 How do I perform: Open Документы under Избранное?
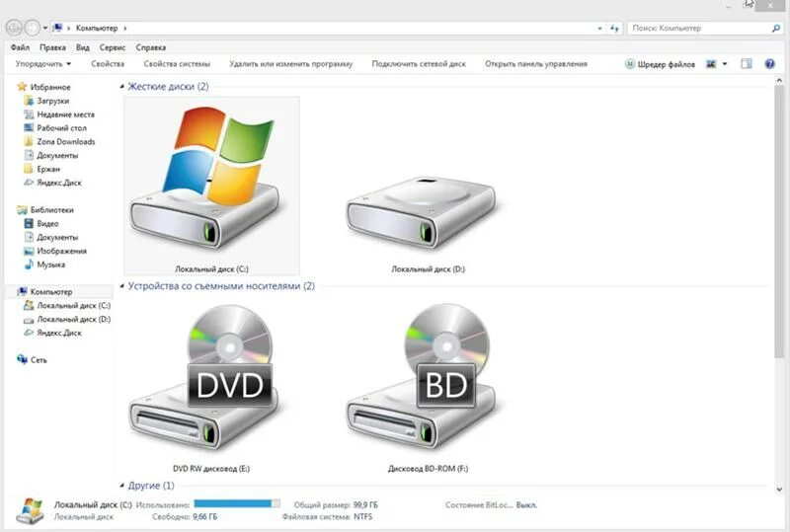point(51,155)
